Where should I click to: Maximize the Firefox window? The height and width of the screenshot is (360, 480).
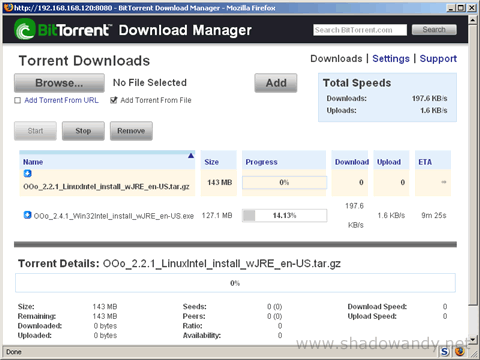point(461,8)
